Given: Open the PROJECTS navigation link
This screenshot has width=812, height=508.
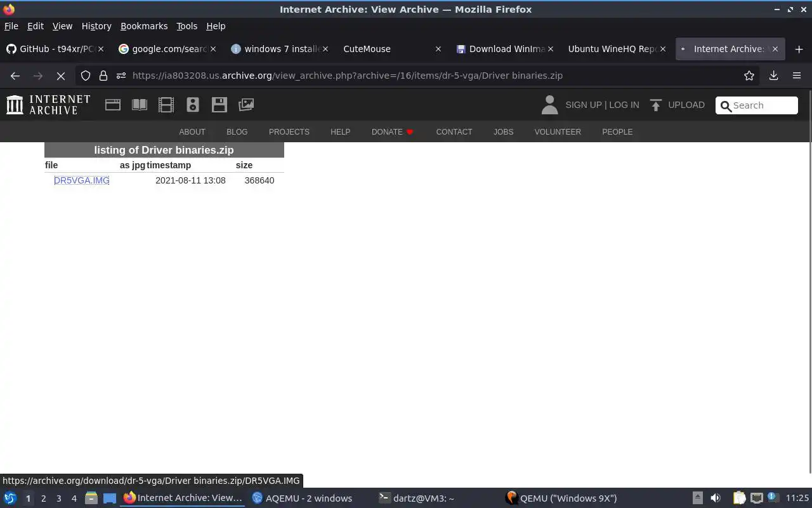Looking at the screenshot, I should pyautogui.click(x=289, y=132).
